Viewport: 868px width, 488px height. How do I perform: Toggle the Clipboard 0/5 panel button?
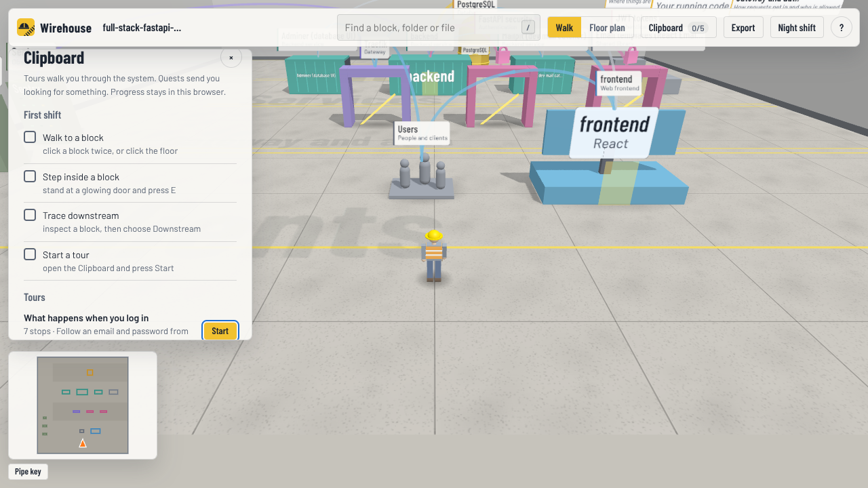679,28
